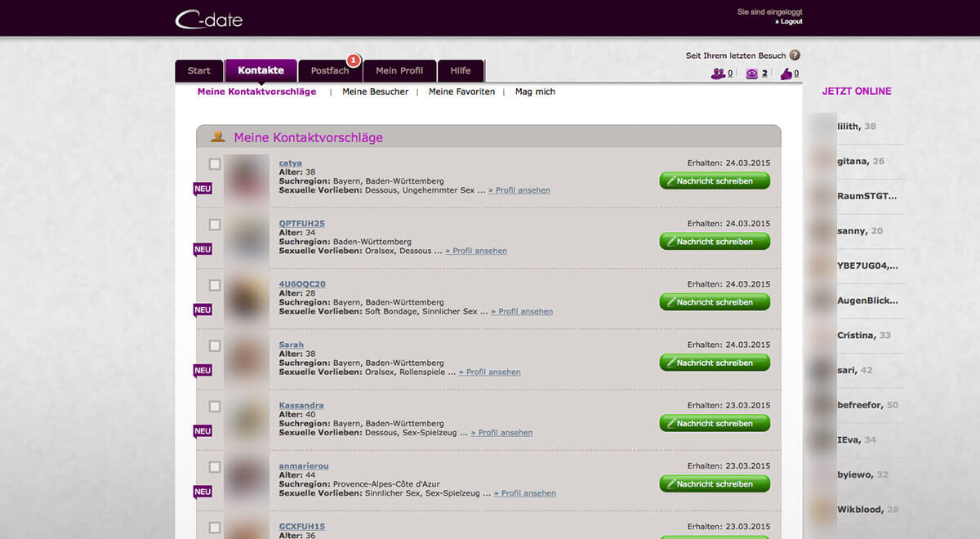Click the NEU badge on catya's row
The image size is (980, 539).
[203, 189]
